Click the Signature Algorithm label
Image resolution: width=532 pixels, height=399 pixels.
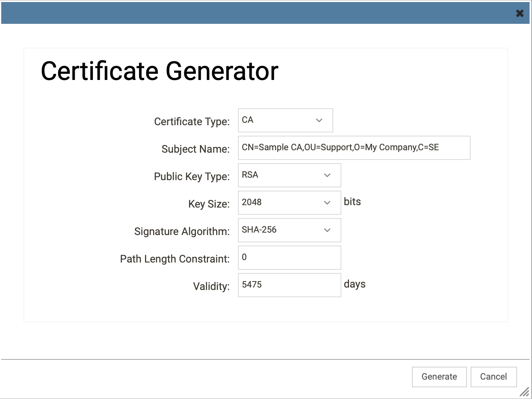[182, 231]
